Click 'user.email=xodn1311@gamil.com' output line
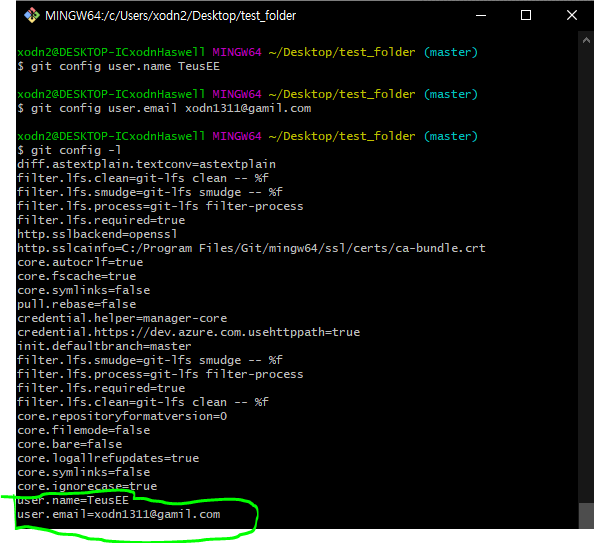The image size is (594, 543). [x=119, y=515]
